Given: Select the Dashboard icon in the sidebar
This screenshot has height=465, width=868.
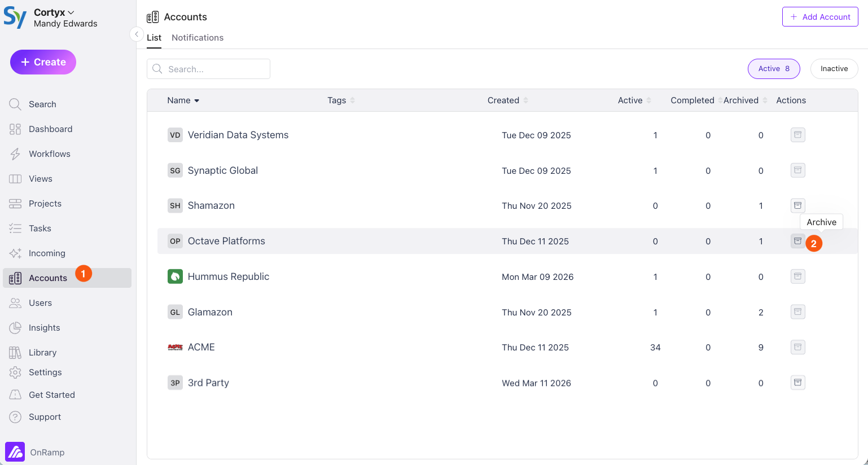Looking at the screenshot, I should pos(15,129).
